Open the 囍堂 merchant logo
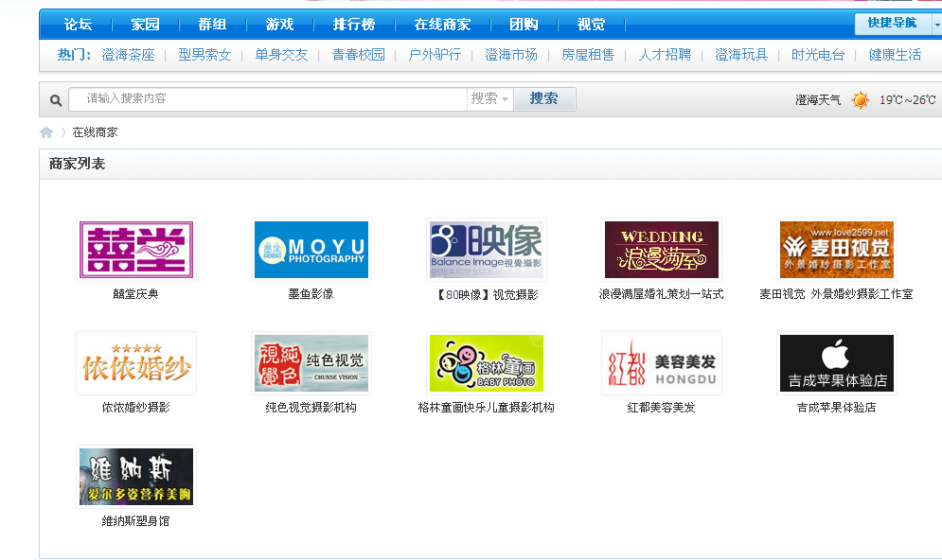942x560 pixels. [x=136, y=250]
